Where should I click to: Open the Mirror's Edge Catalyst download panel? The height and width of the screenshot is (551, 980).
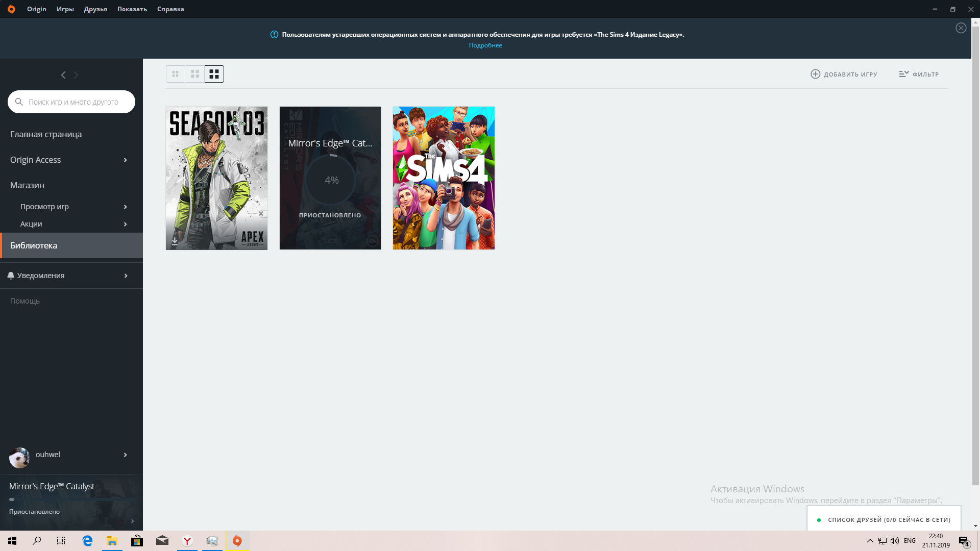[x=71, y=502]
